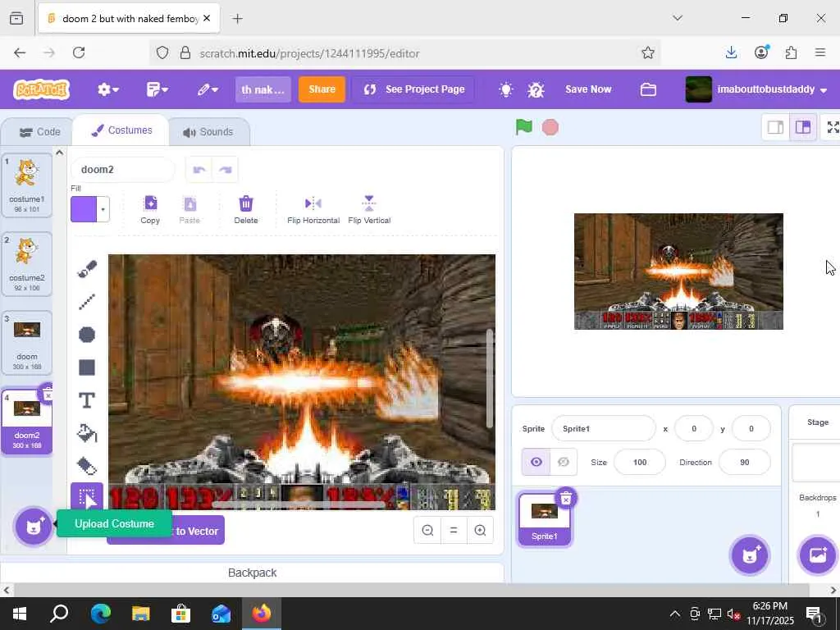
Task: Select the doom 2 browser tab
Action: coord(129,19)
